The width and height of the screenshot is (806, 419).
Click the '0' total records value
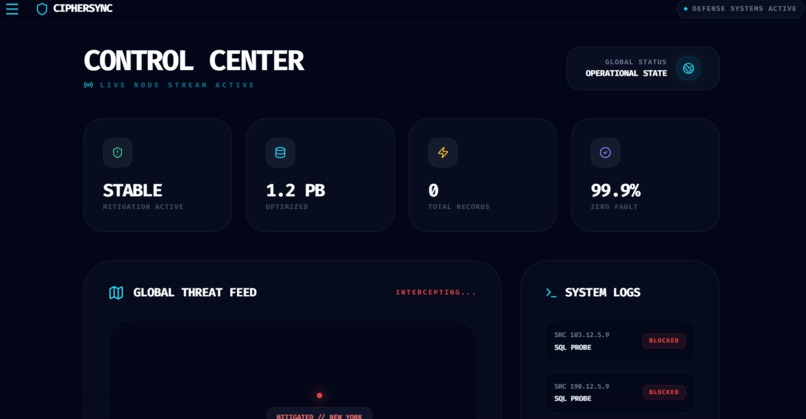coord(433,191)
